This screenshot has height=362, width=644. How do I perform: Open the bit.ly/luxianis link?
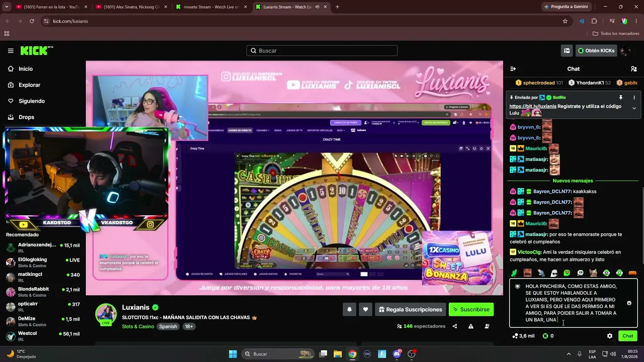pyautogui.click(x=533, y=107)
